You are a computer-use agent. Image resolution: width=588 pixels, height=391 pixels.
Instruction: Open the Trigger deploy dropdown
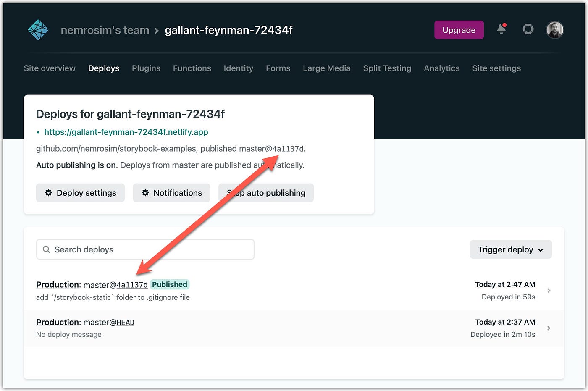pyautogui.click(x=511, y=249)
